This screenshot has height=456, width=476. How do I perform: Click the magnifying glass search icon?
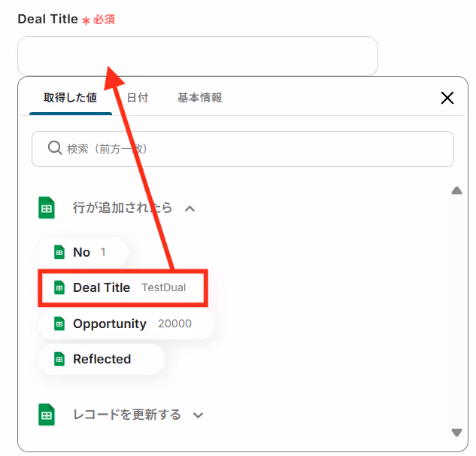[x=55, y=148]
